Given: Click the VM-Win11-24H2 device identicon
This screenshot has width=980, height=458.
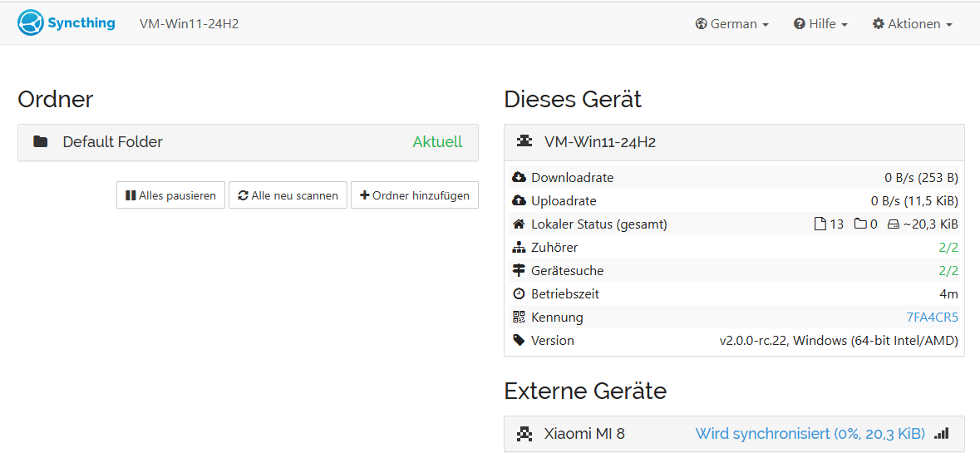Looking at the screenshot, I should (525, 142).
